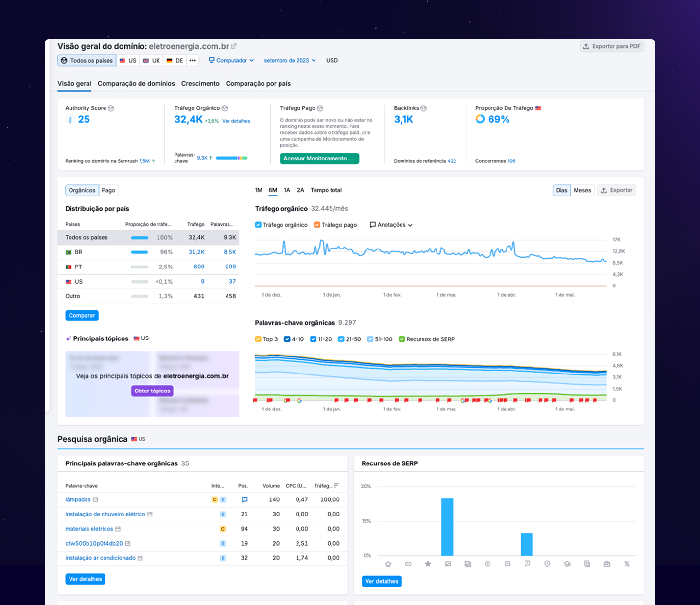Click the Obter tópicos button

152,391
